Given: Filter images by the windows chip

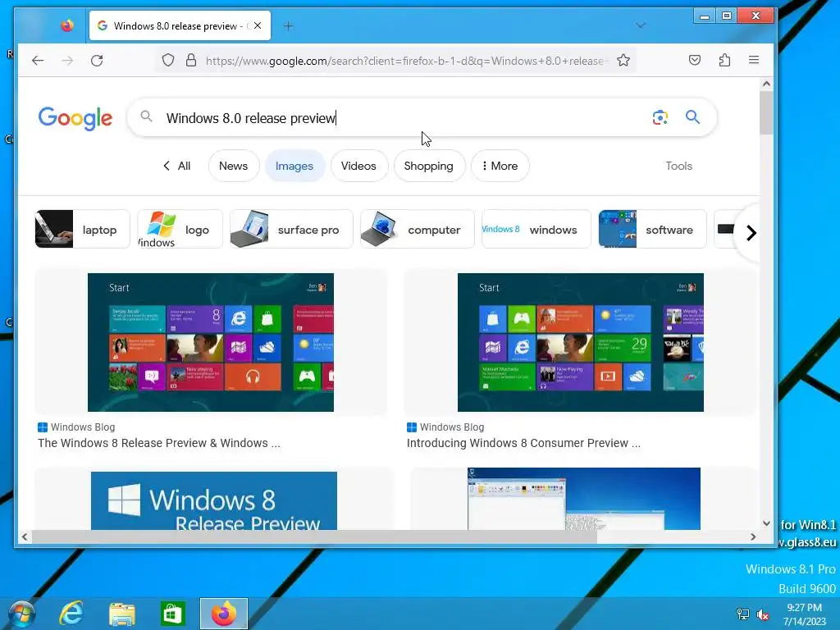Looking at the screenshot, I should coord(536,230).
